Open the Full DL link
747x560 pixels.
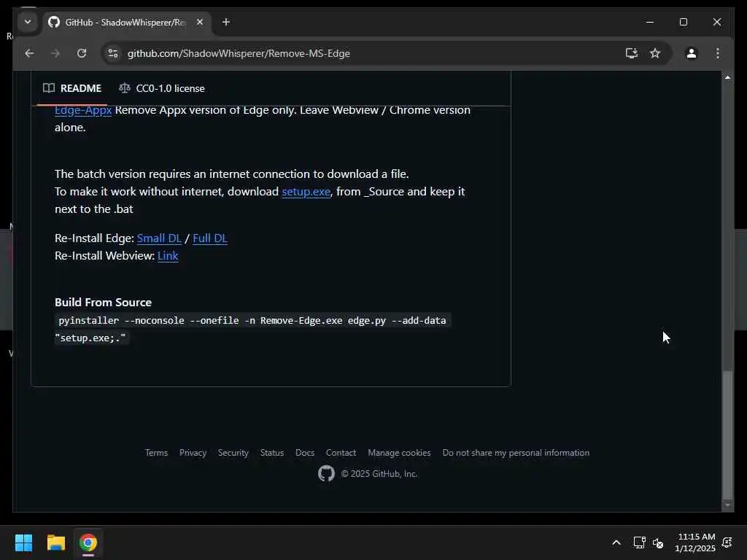(x=209, y=238)
